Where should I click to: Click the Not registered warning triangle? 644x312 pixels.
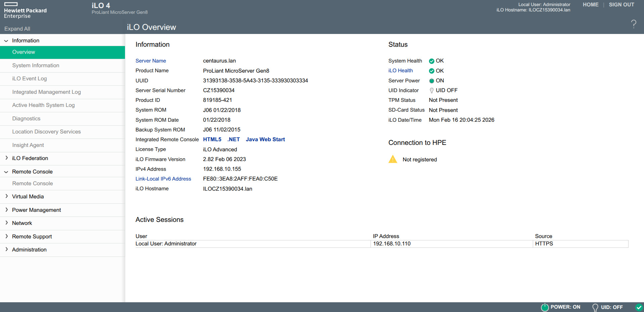393,159
